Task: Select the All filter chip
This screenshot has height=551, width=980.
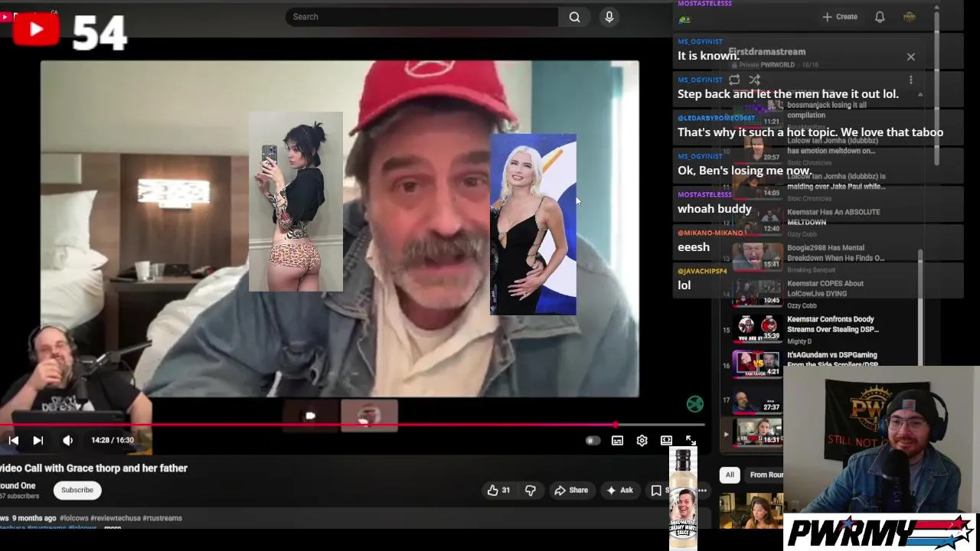Action: click(x=730, y=474)
